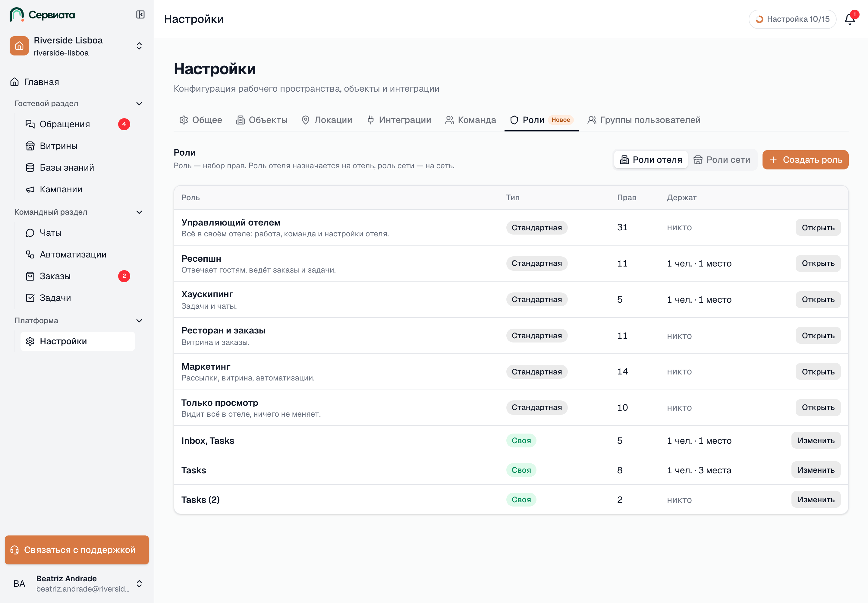Collapse Командный раздел section

coord(139,212)
